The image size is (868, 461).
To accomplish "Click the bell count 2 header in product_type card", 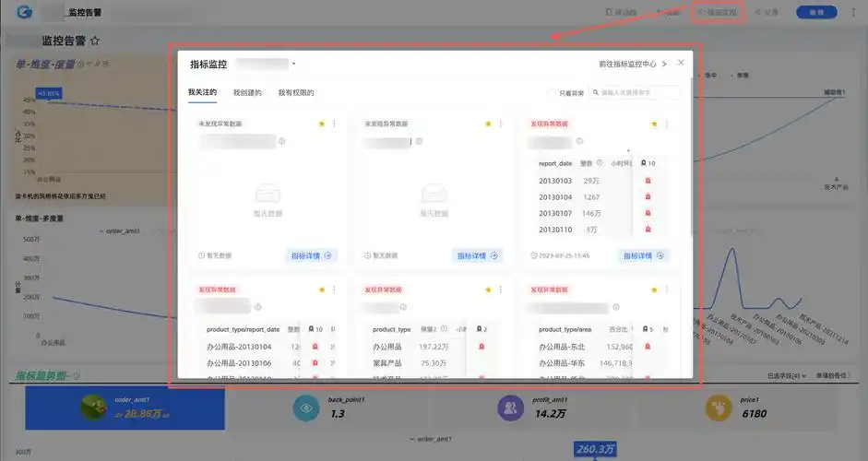I will [482, 329].
